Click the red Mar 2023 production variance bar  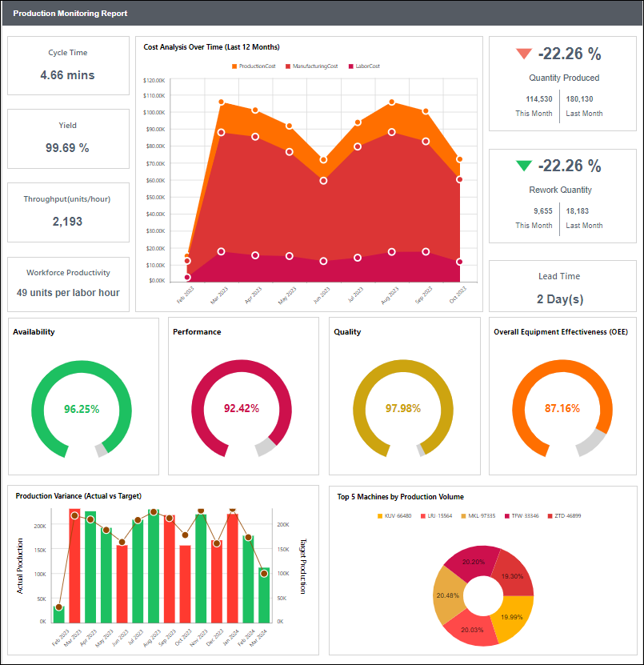(x=74, y=566)
